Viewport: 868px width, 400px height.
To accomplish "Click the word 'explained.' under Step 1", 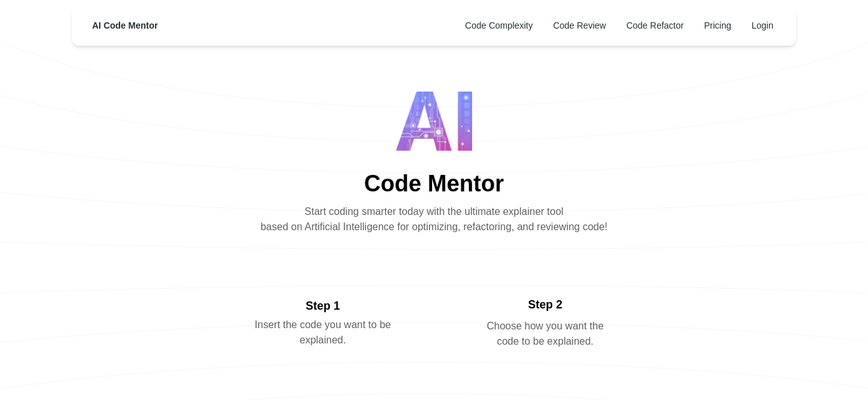I will [323, 340].
